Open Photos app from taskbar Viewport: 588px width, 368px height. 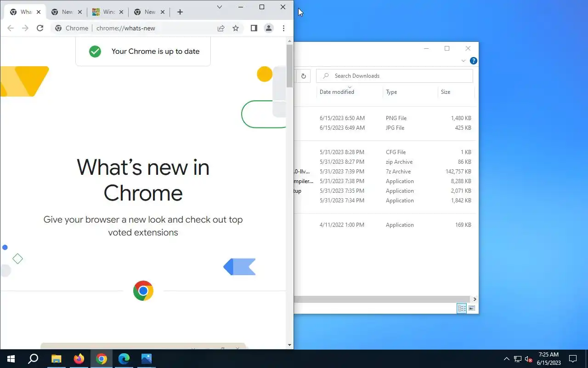(147, 359)
